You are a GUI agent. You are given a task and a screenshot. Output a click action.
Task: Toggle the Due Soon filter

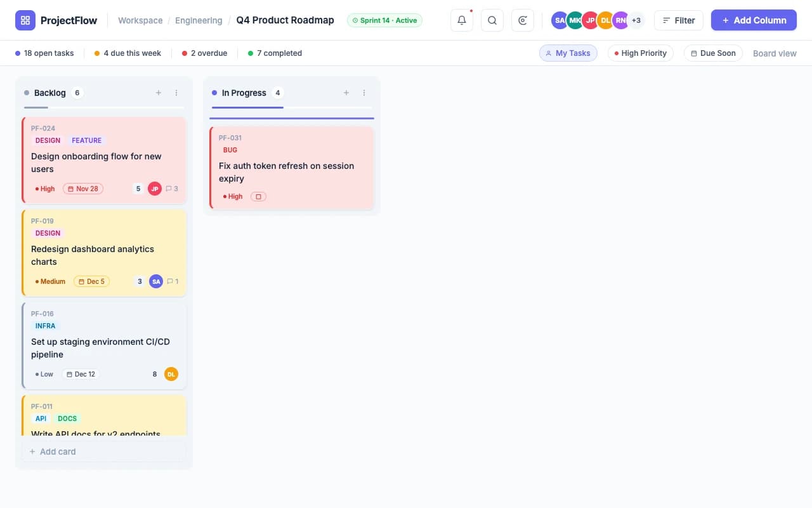point(713,53)
